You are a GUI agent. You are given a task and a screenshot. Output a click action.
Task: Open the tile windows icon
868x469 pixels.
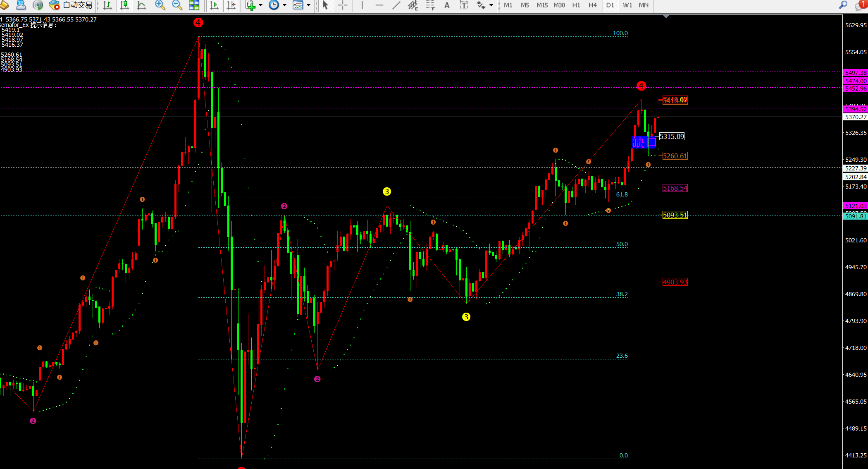click(194, 5)
